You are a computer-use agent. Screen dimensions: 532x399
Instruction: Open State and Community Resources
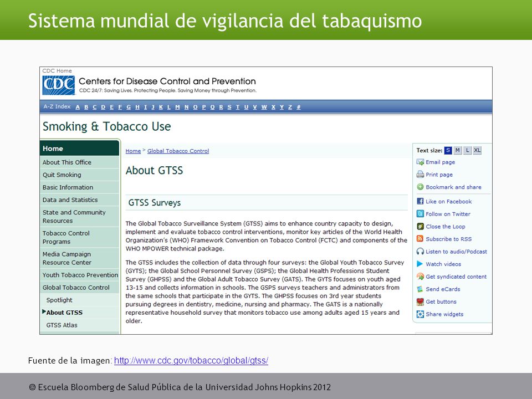pos(79,217)
